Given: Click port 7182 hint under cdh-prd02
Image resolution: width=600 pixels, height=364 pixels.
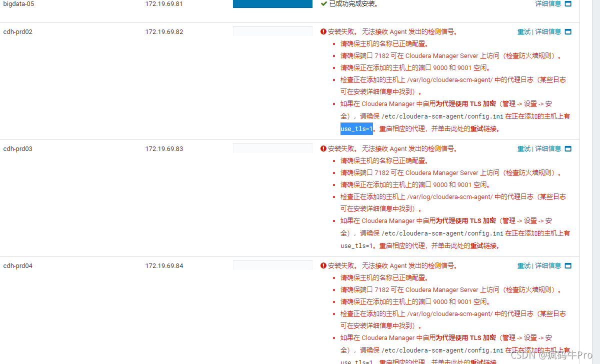Looking at the screenshot, I should click(450, 55).
